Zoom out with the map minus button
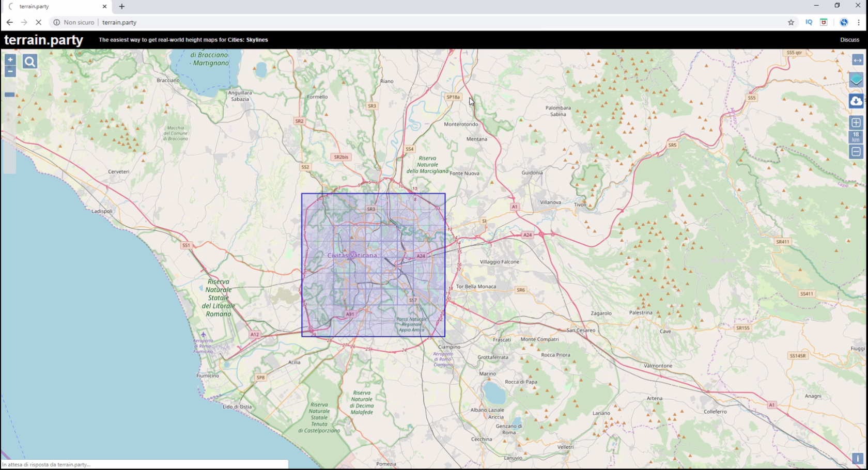 (10, 71)
